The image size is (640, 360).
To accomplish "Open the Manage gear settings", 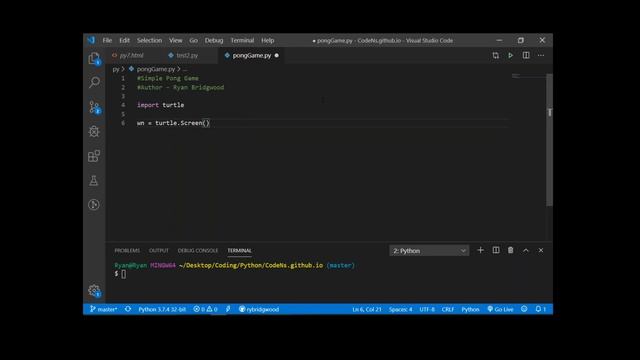I will (x=94, y=291).
